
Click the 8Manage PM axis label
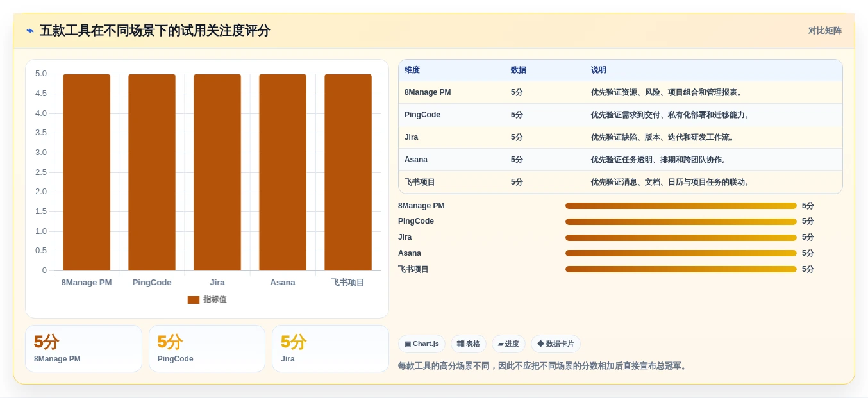[x=87, y=283]
